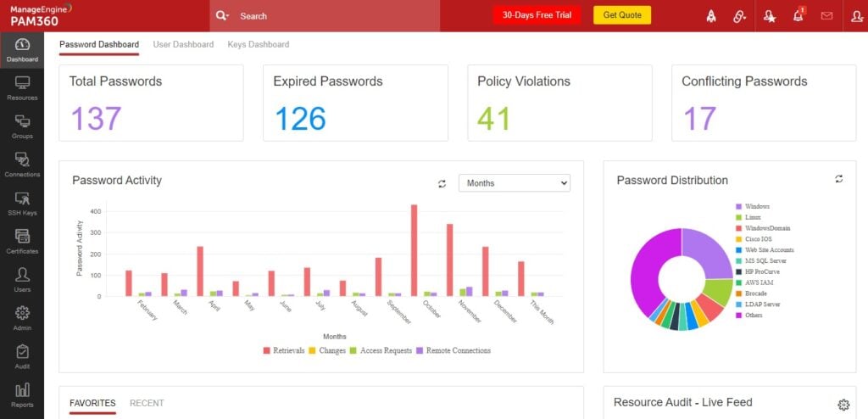Toggle Retrievals legend in activity chart

coord(283,350)
